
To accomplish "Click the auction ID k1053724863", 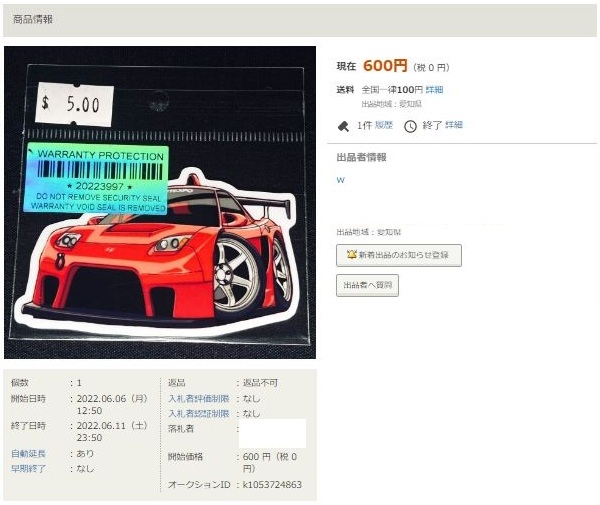I will (x=272, y=485).
